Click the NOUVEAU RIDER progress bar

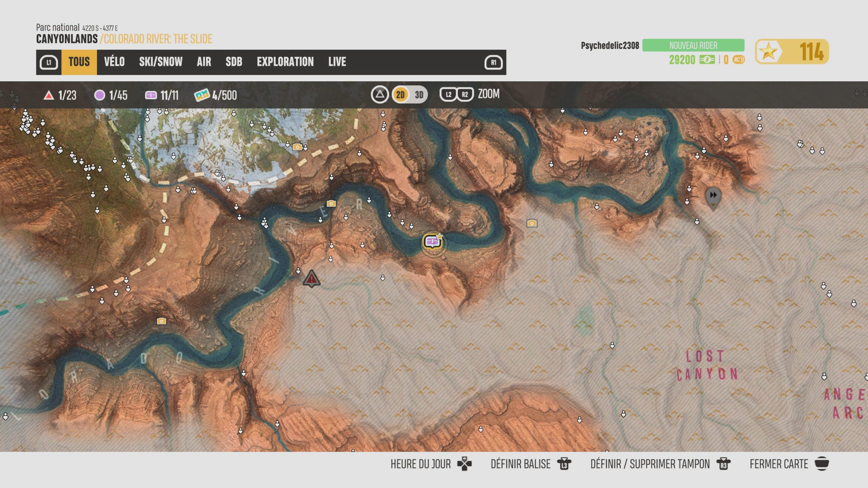click(693, 45)
